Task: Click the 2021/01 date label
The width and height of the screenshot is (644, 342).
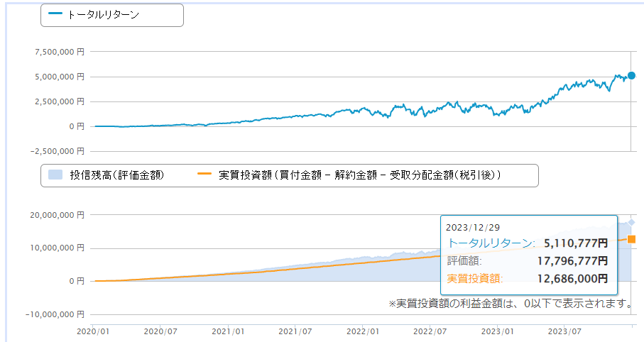Action: [228, 331]
